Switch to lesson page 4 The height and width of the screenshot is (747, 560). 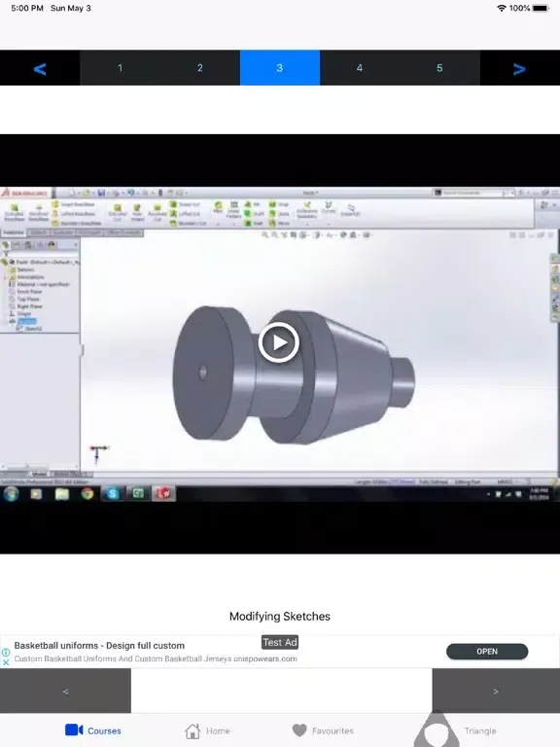360,68
